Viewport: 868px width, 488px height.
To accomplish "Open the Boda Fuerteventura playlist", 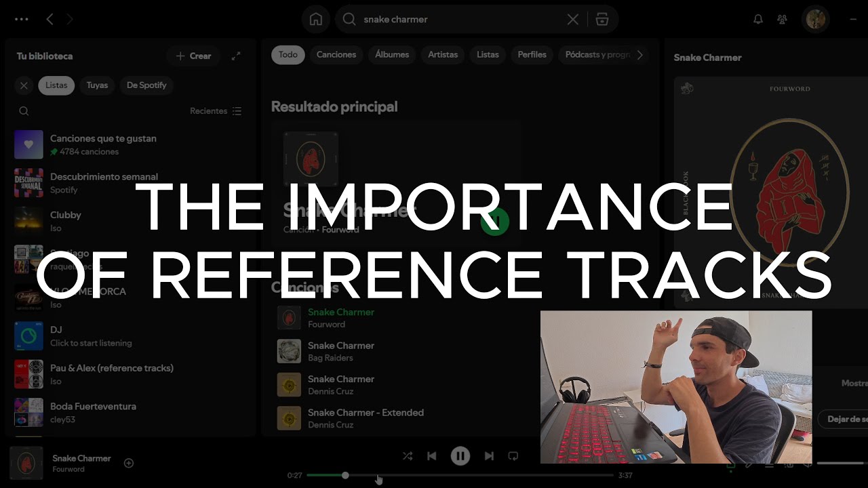I will [129, 412].
